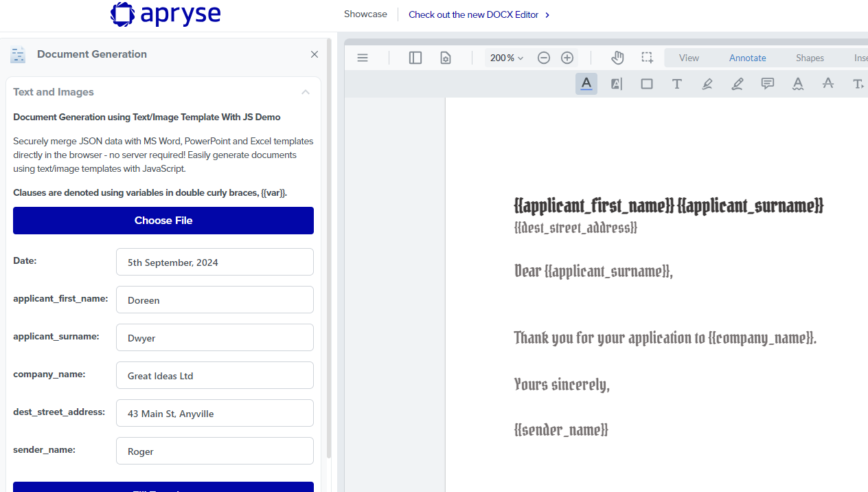This screenshot has width=868, height=492.
Task: Select the free text tool
Action: pyautogui.click(x=676, y=83)
